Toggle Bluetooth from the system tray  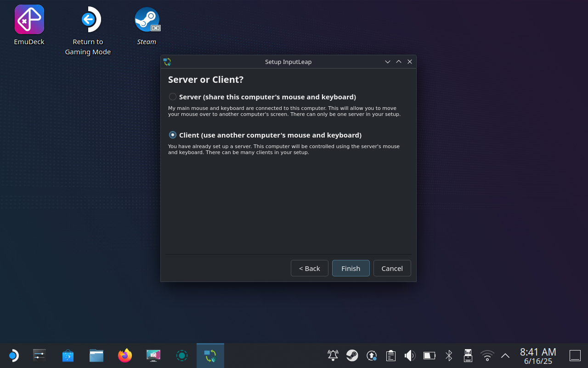click(448, 355)
